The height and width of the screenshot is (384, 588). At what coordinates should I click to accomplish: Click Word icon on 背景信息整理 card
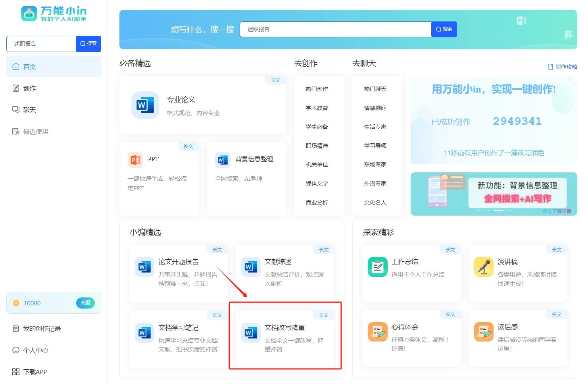coord(223,160)
